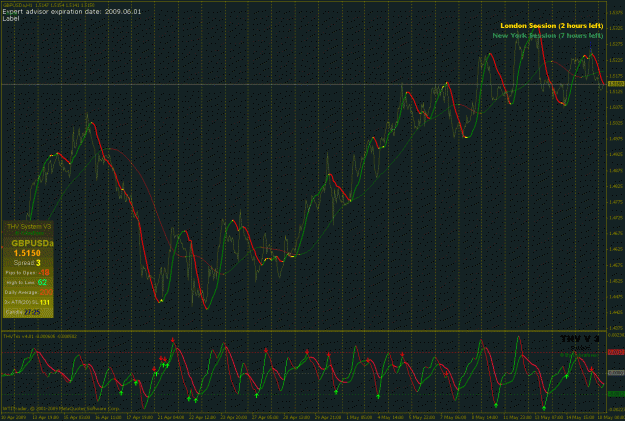Click the MetaQuotes Software Corp. copyright text
The height and width of the screenshot is (421, 625).
coord(62,409)
